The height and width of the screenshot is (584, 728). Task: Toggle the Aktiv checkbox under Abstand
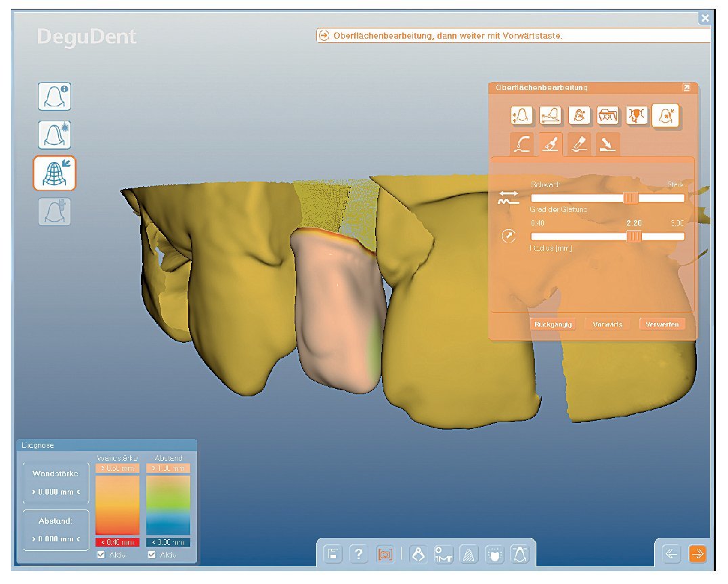pos(152,555)
